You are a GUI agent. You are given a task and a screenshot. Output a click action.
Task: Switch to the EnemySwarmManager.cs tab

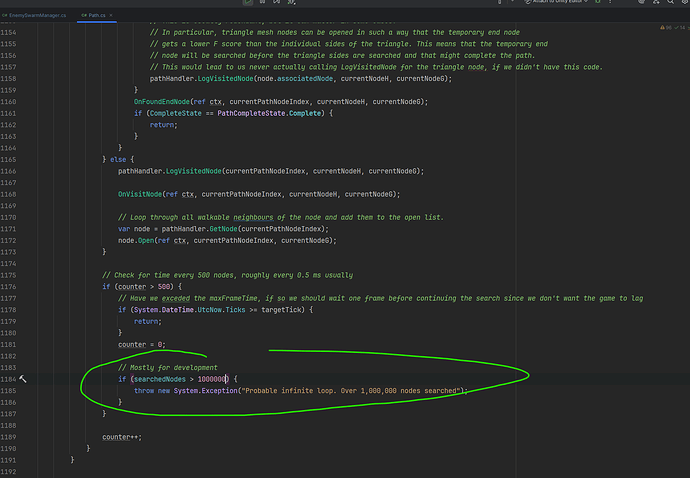(38, 17)
